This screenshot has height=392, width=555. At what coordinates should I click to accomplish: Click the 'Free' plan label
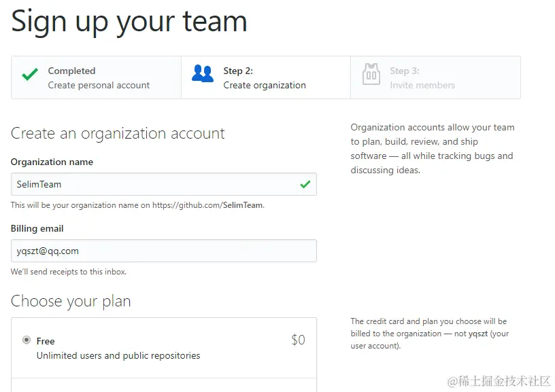[46, 341]
